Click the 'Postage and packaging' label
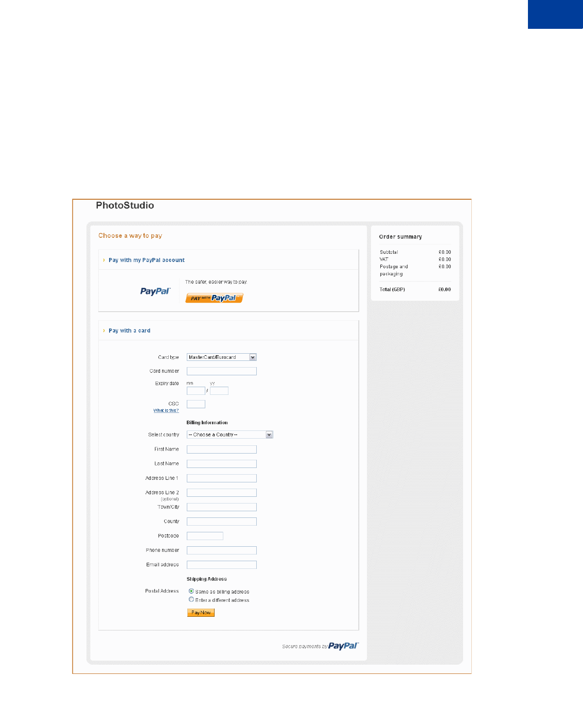Image resolution: width=583 pixels, height=728 pixels. [x=394, y=270]
